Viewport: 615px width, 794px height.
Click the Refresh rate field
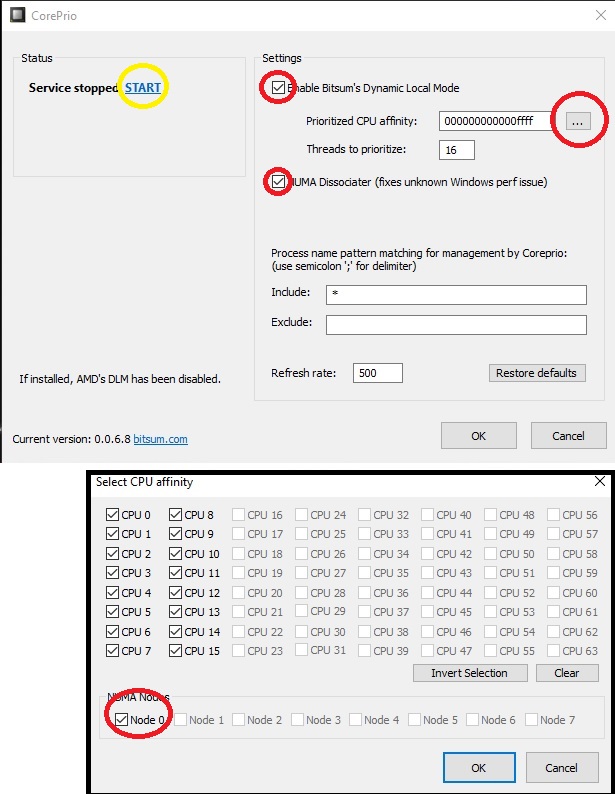[x=378, y=373]
